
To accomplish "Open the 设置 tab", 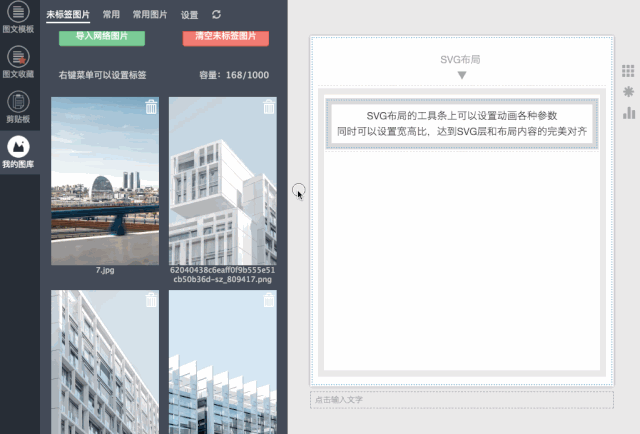I will click(189, 15).
